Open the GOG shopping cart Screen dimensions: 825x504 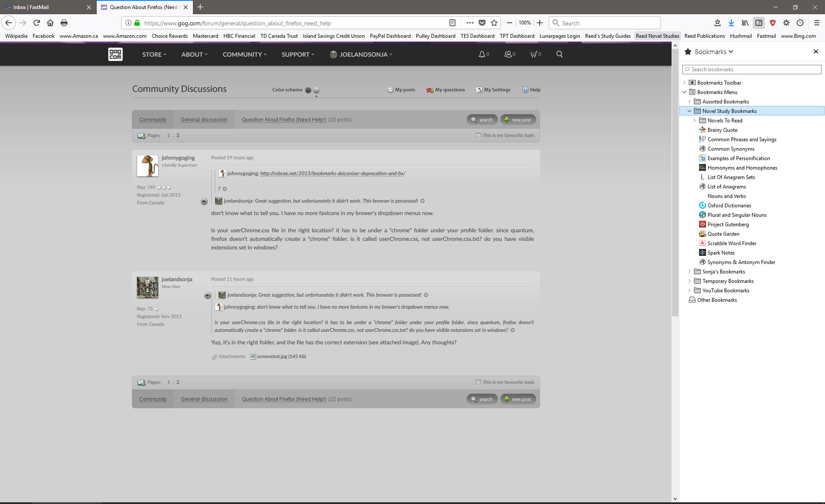(535, 54)
